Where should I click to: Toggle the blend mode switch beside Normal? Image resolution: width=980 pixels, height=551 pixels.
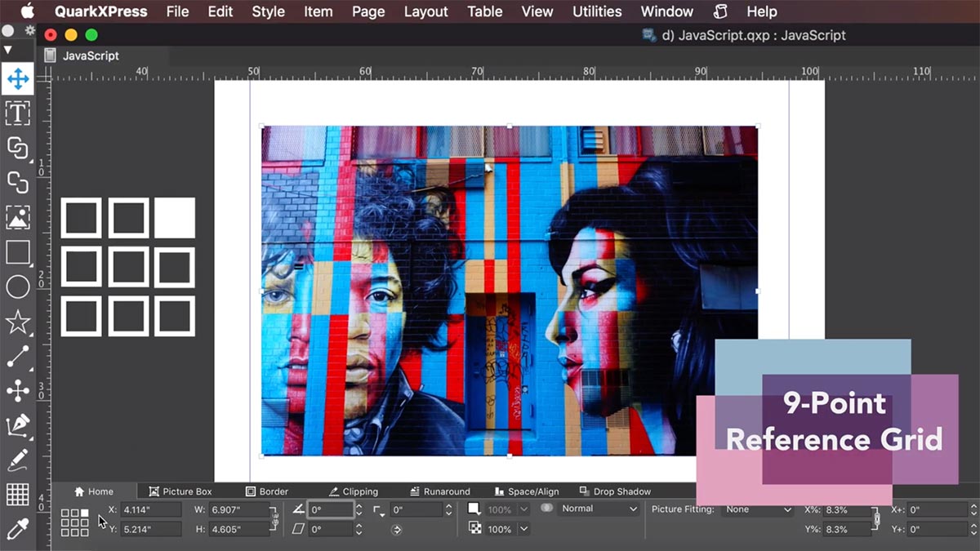pyautogui.click(x=546, y=508)
